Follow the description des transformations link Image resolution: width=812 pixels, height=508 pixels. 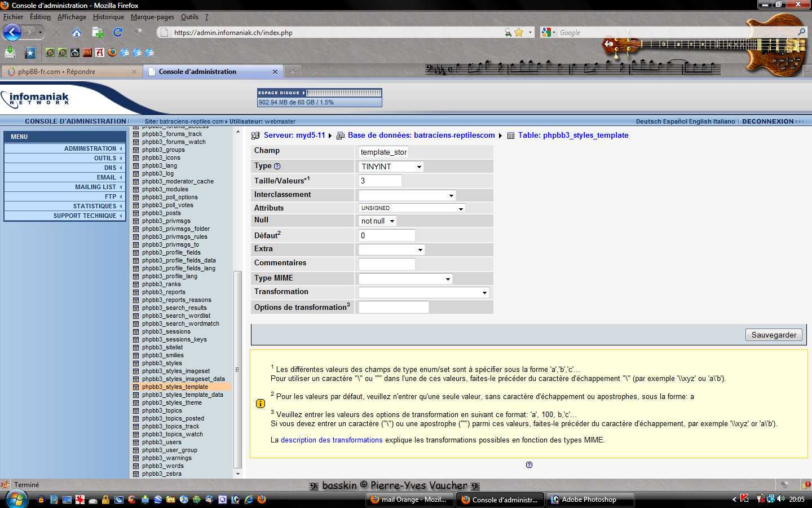pos(332,440)
